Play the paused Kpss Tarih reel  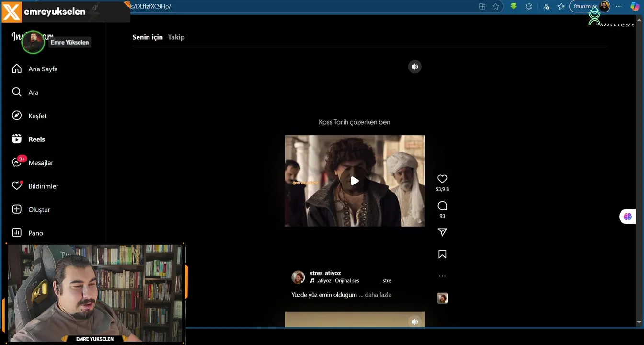coord(355,181)
